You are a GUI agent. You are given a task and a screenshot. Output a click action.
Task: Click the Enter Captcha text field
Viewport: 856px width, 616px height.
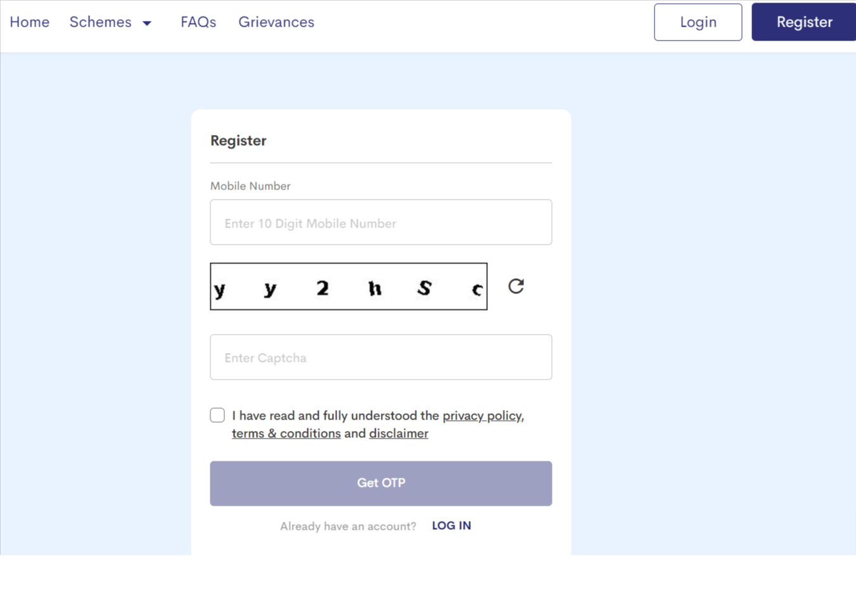[381, 357]
